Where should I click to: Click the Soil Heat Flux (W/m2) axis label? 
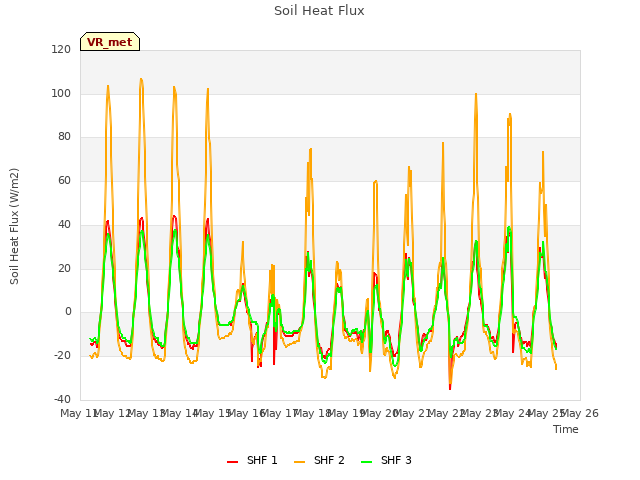tap(15, 226)
